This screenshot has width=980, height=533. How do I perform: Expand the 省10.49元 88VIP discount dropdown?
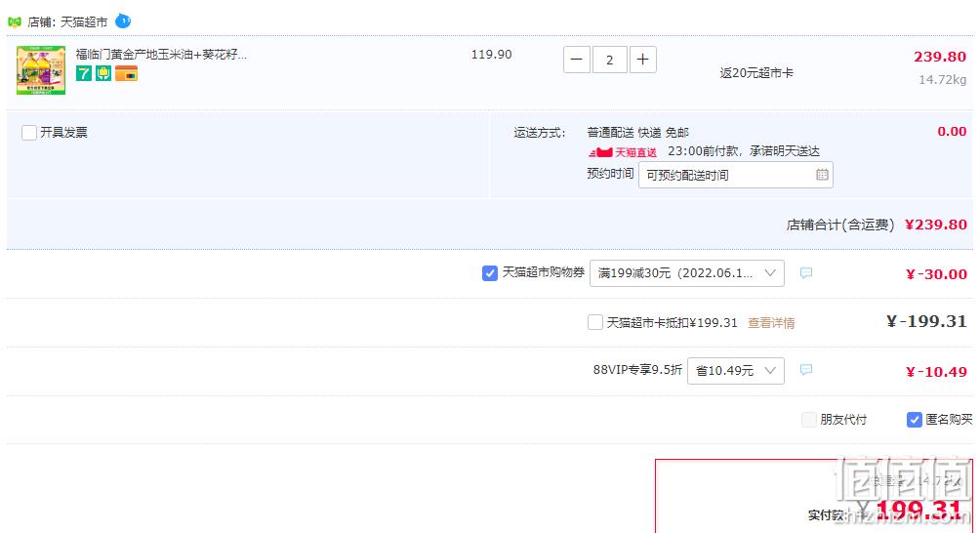click(x=736, y=371)
